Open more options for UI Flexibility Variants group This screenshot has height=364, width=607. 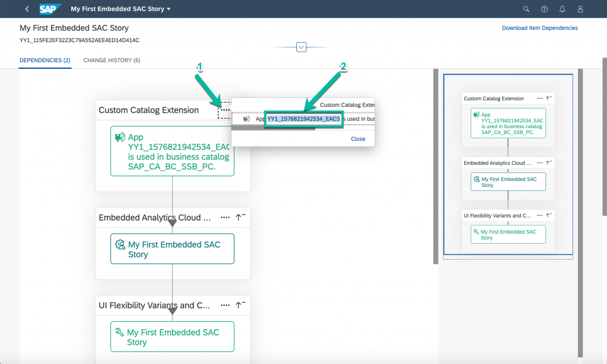(225, 305)
